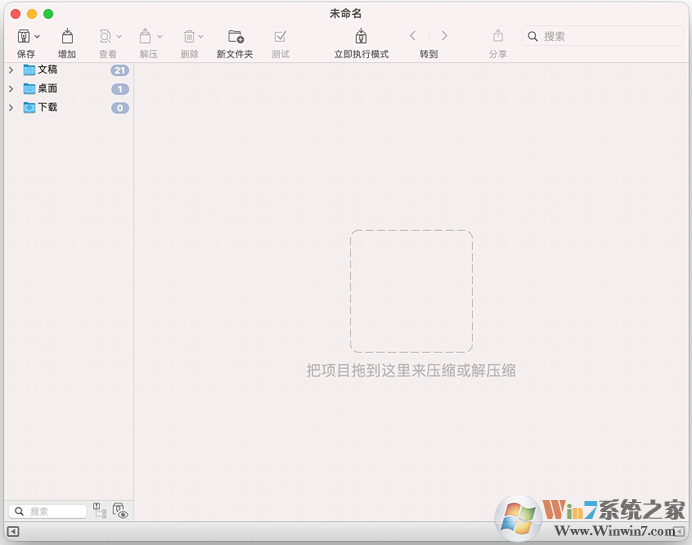
Task: Focus the 搜索 field in the toolbar
Action: coord(602,36)
